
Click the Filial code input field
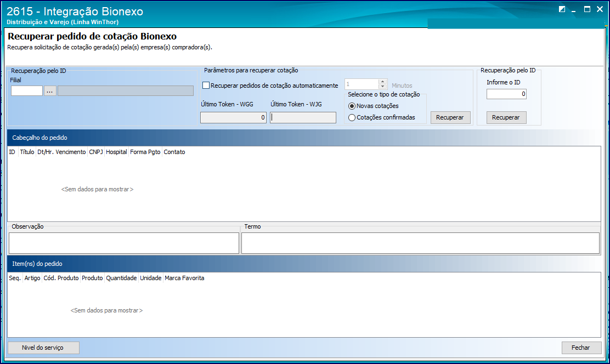point(27,90)
